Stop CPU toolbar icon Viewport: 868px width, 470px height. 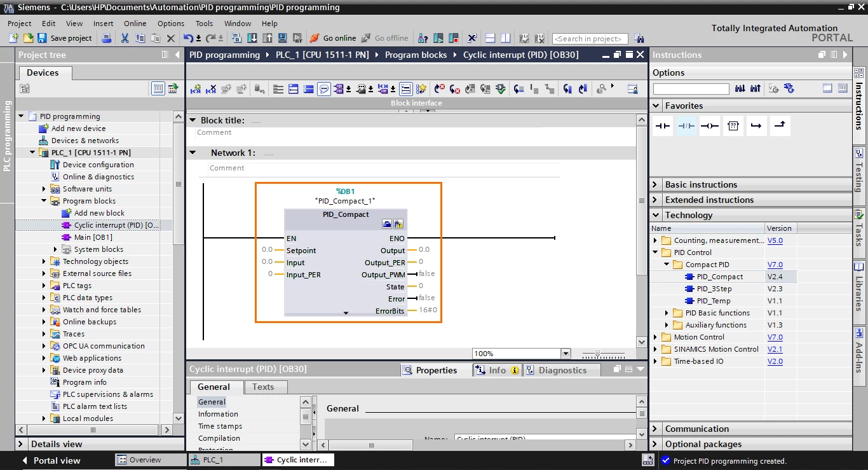(454, 38)
